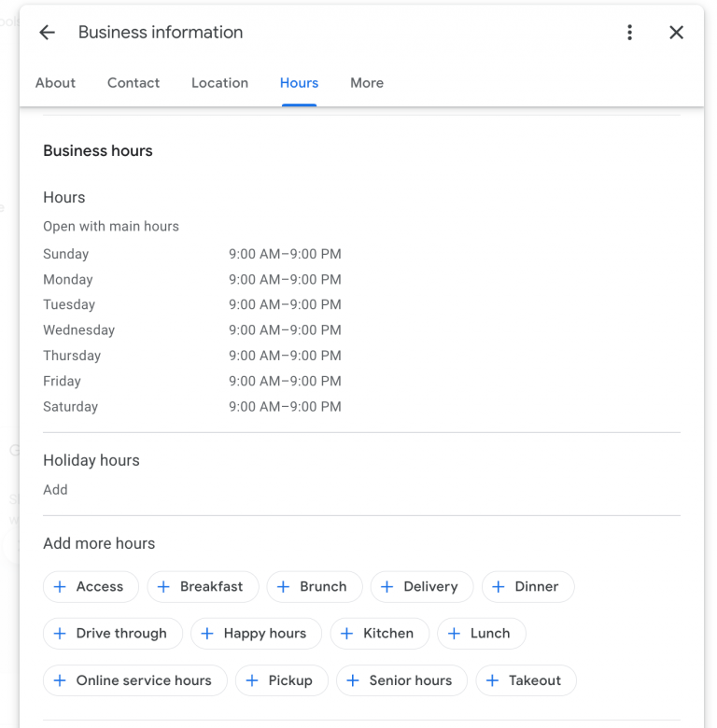This screenshot has height=728, width=717.
Task: Close the Business information dialog
Action: coord(676,33)
